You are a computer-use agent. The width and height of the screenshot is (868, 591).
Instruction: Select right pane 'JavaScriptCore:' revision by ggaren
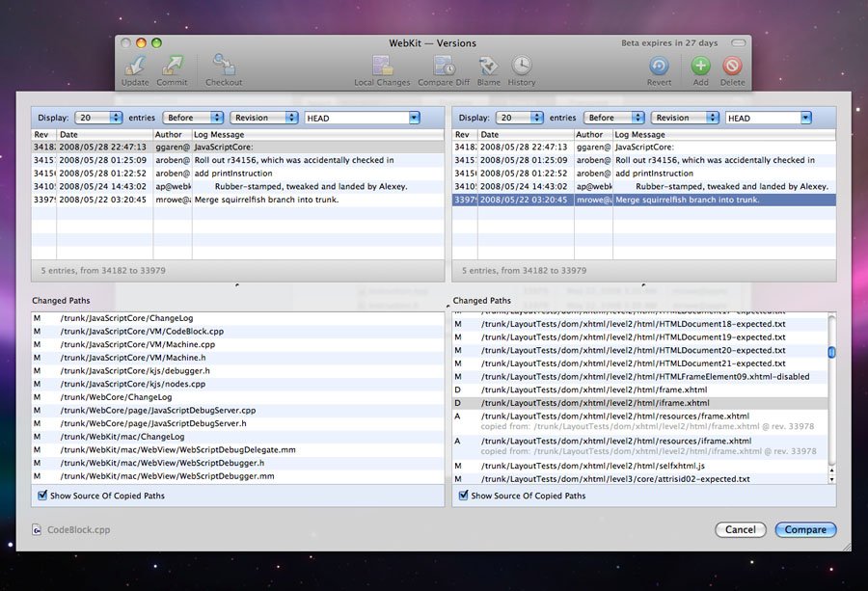[644, 148]
